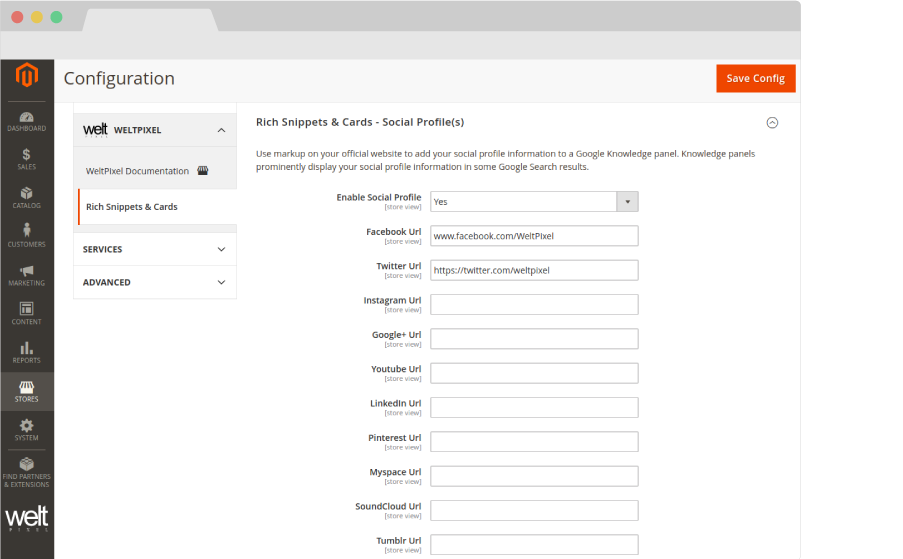Open the Sales section icon
The width and height of the screenshot is (903, 559).
click(x=27, y=159)
